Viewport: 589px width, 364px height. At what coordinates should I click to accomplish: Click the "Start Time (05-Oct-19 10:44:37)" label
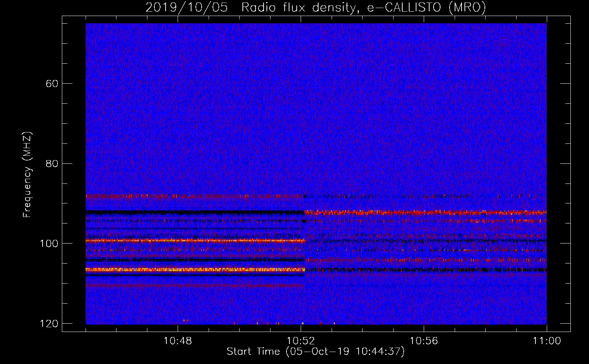316,352
